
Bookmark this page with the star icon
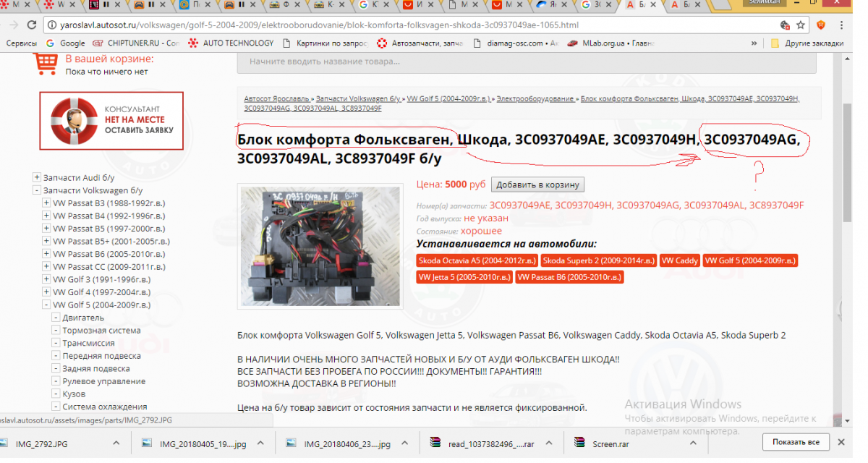coord(801,25)
